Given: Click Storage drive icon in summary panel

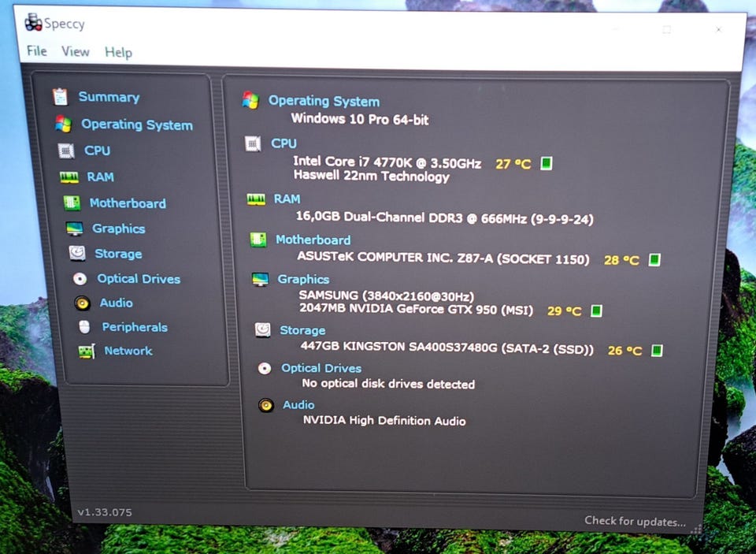Looking at the screenshot, I should [262, 330].
